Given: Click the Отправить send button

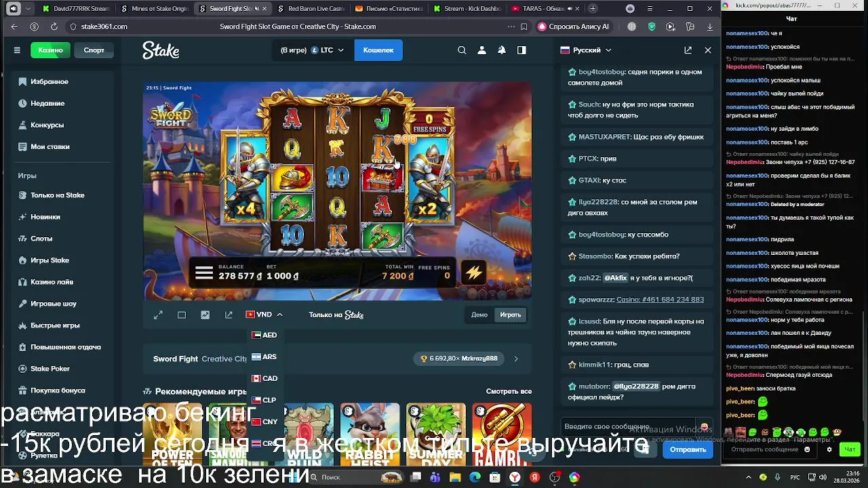Looking at the screenshot, I should (x=688, y=449).
